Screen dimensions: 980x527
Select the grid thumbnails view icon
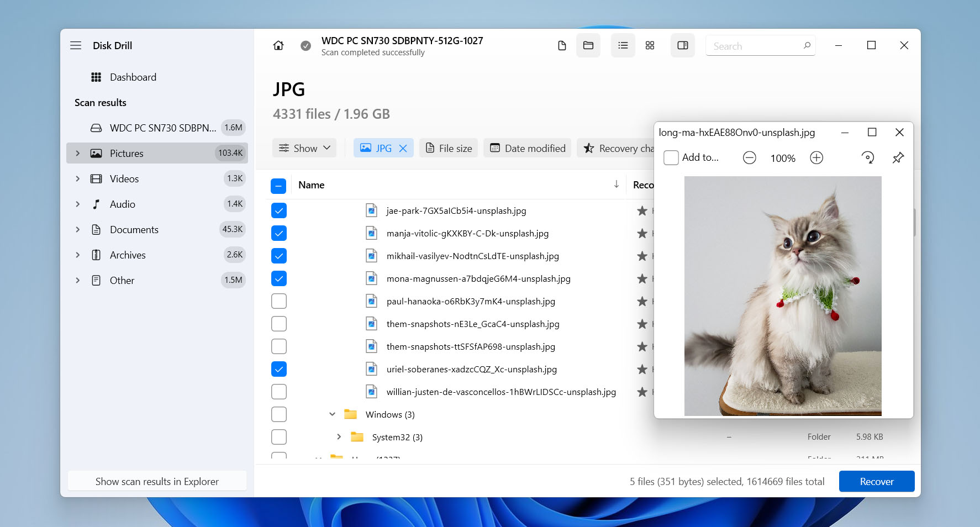650,45
